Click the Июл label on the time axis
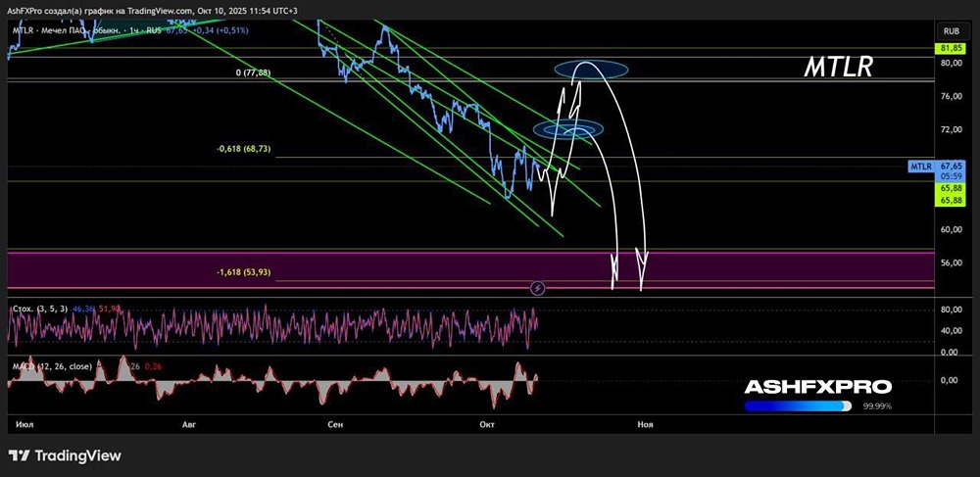Viewport: 980px width, 477px height. (25, 424)
